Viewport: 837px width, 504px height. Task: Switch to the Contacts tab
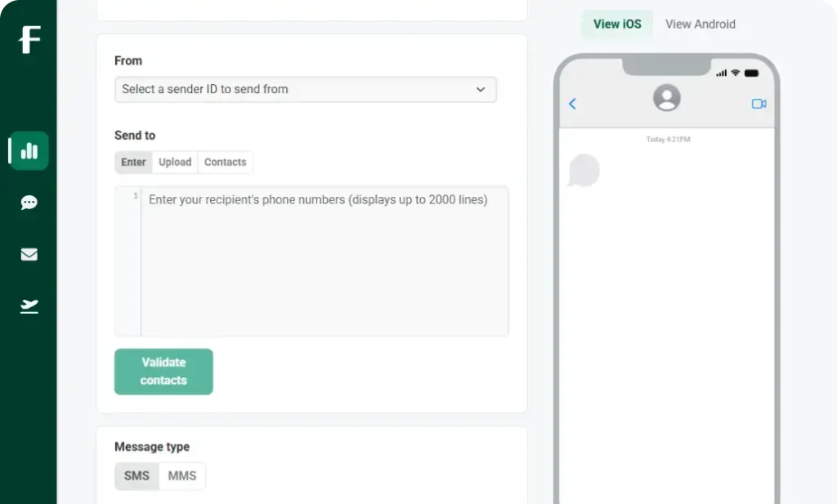(x=225, y=163)
